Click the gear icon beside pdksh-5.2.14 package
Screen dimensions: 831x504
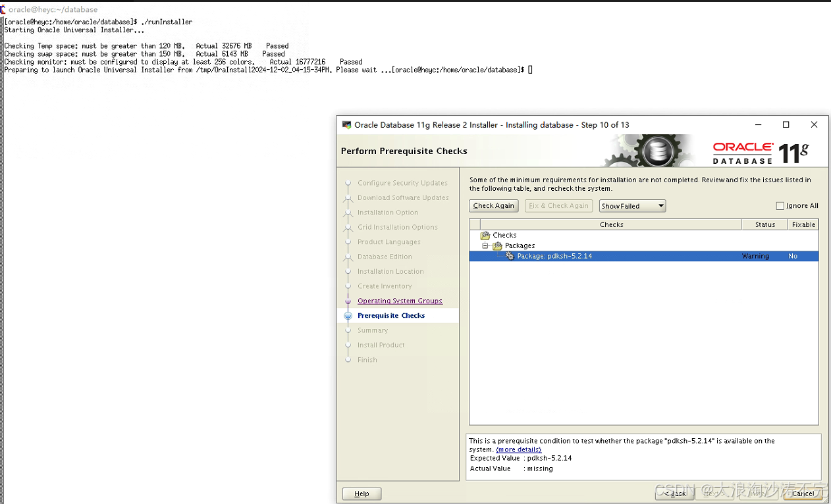click(x=510, y=256)
